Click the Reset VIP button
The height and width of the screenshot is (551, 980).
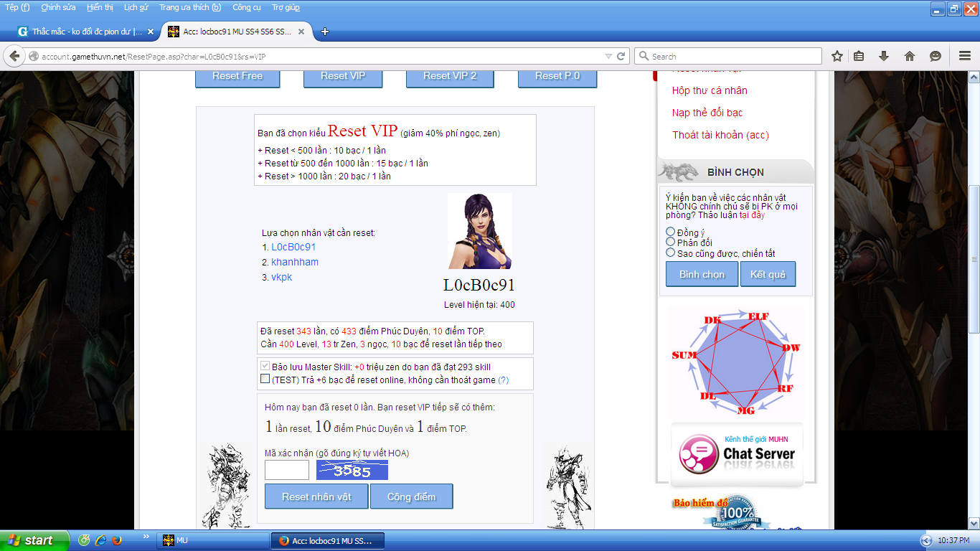coord(343,77)
